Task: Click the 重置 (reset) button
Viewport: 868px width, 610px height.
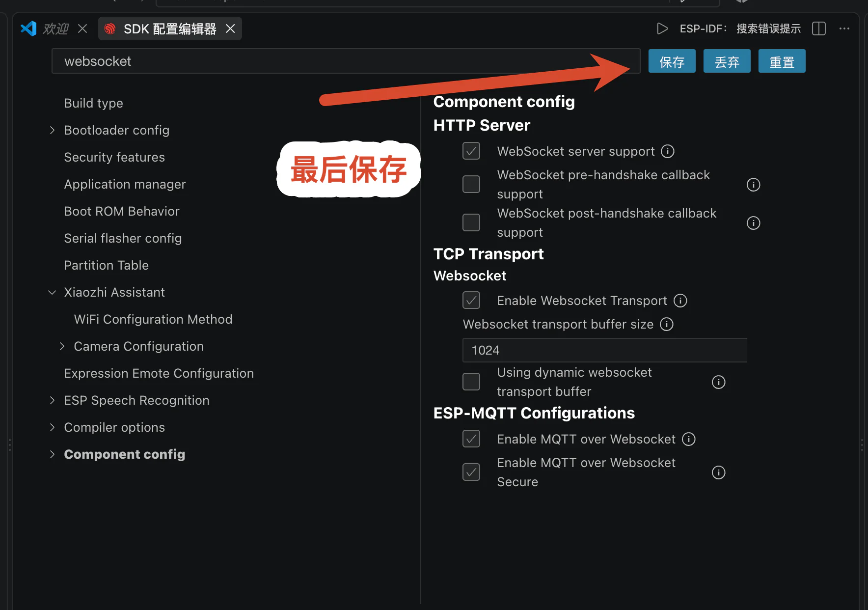Action: [782, 61]
